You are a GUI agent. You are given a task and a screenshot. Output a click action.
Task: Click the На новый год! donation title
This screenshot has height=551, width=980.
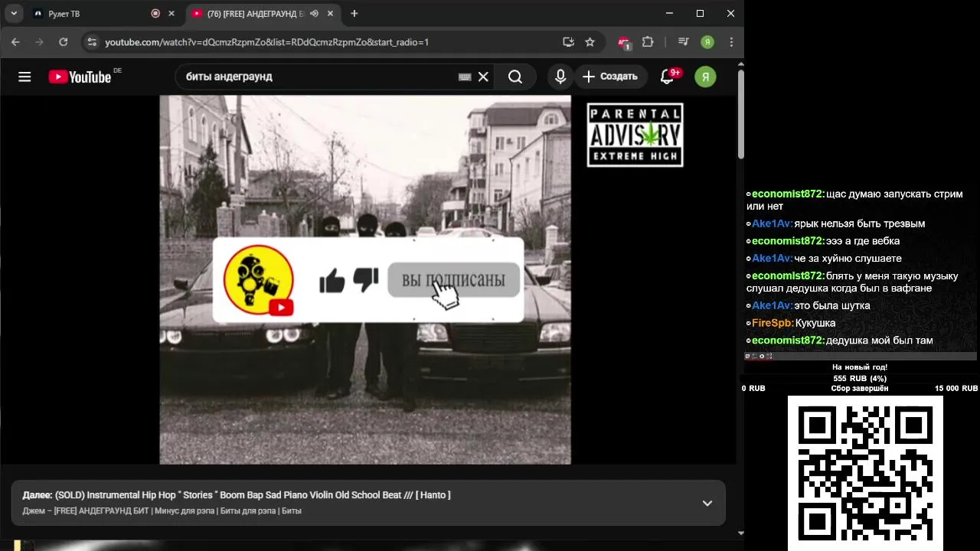tap(860, 367)
